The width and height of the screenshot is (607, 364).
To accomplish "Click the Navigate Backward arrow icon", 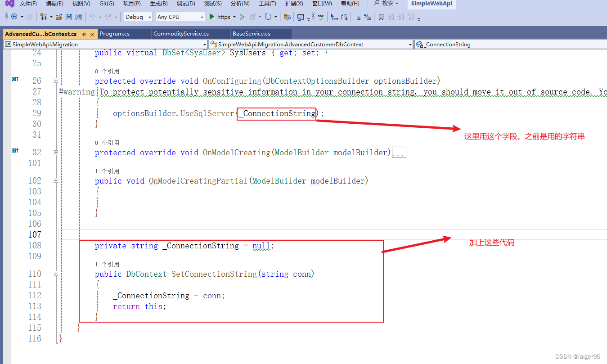I will [x=14, y=17].
